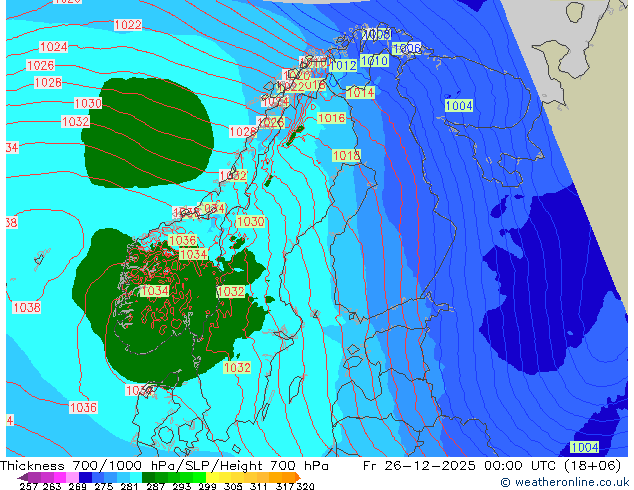
Task: Click the yellow-backed 1036 label on Norway's coast
Action: click(x=183, y=241)
